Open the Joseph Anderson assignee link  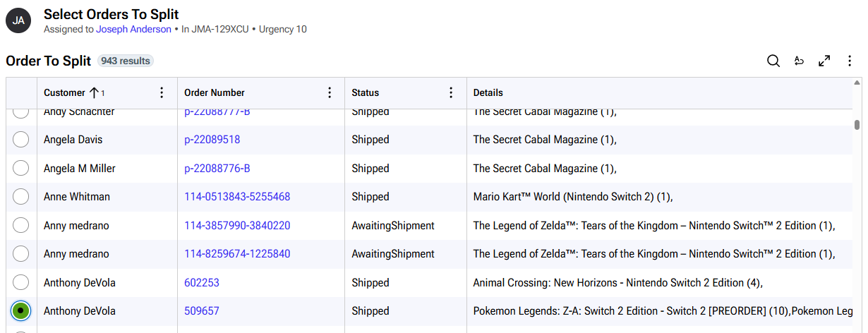tap(133, 30)
